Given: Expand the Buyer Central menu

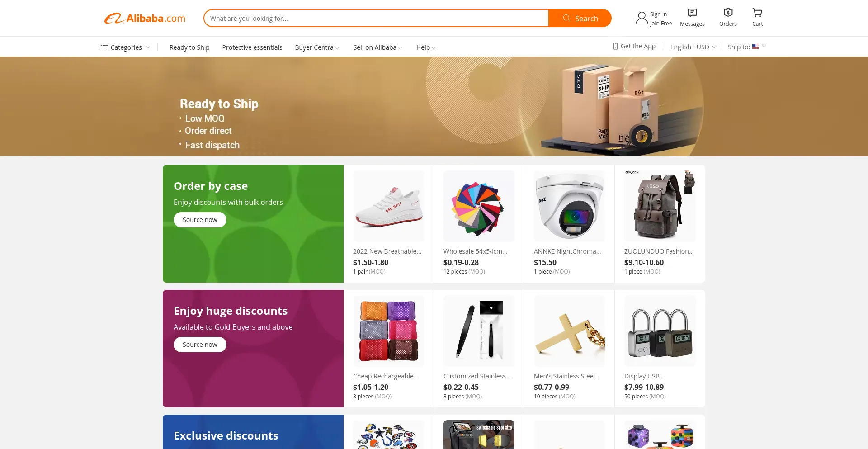Looking at the screenshot, I should pos(317,47).
